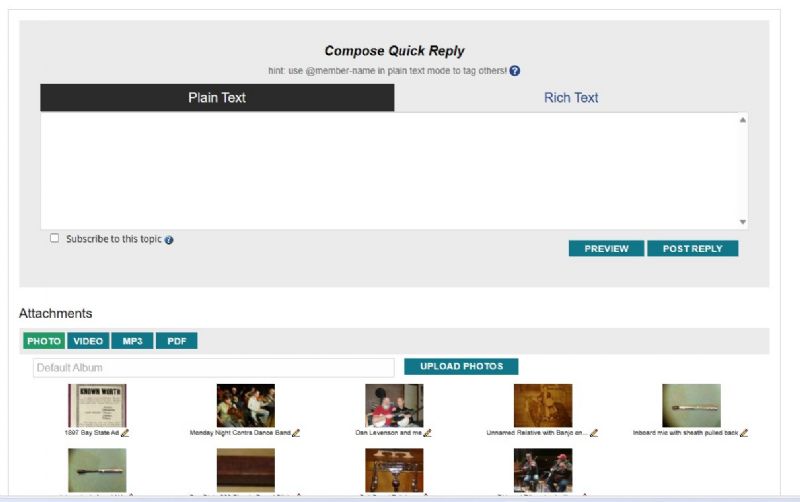
Task: Click the text area scroll down arrow
Action: click(742, 222)
